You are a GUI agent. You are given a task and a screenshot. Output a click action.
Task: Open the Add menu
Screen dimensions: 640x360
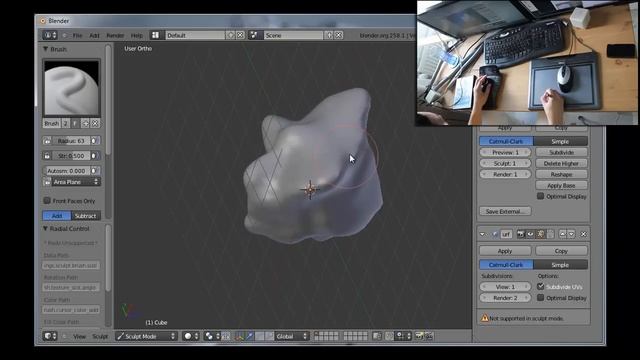pos(94,36)
